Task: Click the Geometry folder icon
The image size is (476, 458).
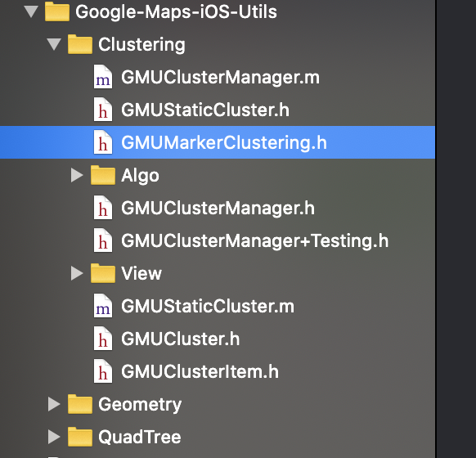Action: (x=80, y=404)
